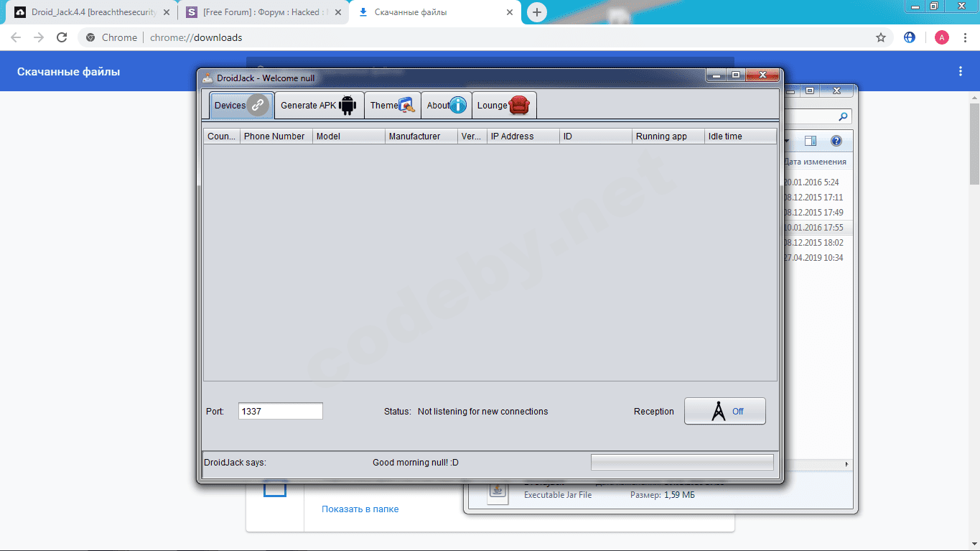Sort devices by Phone Number column
Viewport: 980px width, 551px height.
point(276,136)
